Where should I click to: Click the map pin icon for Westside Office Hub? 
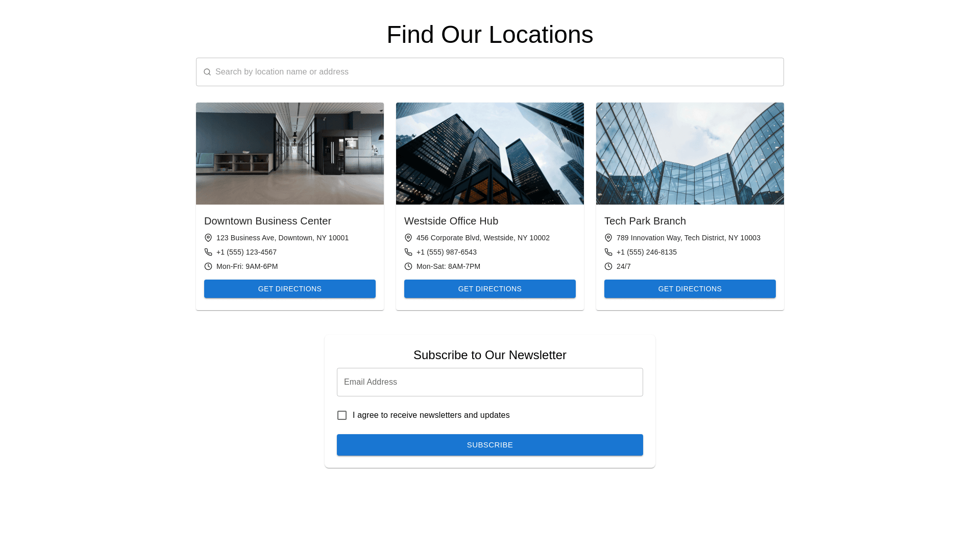tap(408, 238)
